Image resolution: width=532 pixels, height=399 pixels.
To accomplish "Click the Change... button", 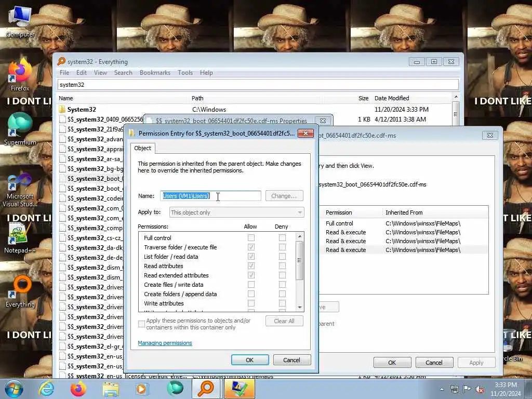I will pyautogui.click(x=284, y=196).
